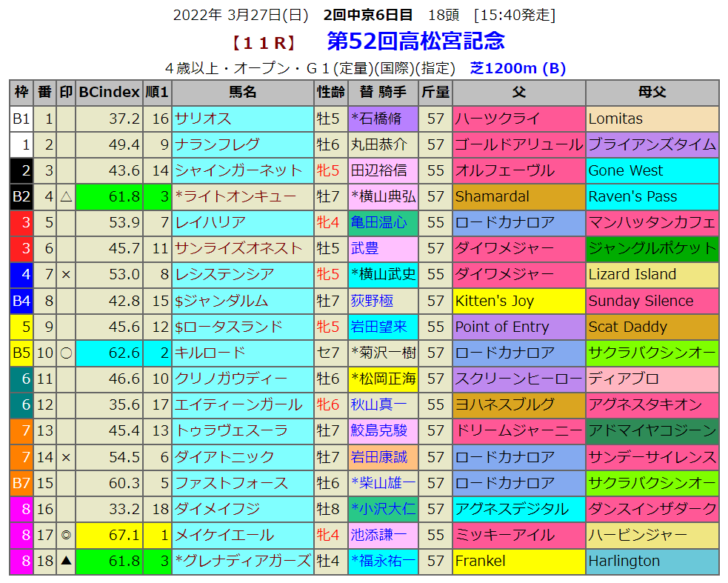Open horse link サリオス
728x583 pixels.
[203, 119]
